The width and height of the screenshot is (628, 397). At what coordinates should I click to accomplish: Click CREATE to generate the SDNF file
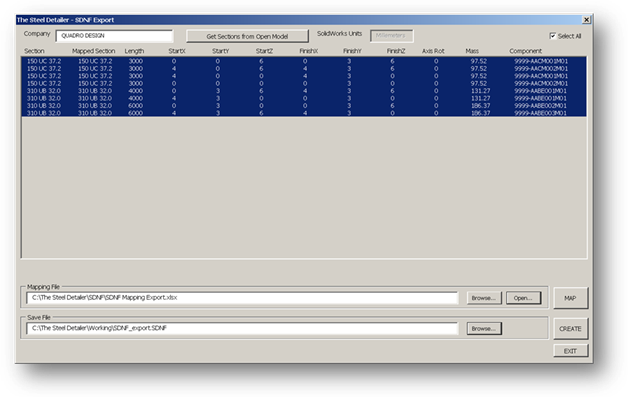point(570,328)
